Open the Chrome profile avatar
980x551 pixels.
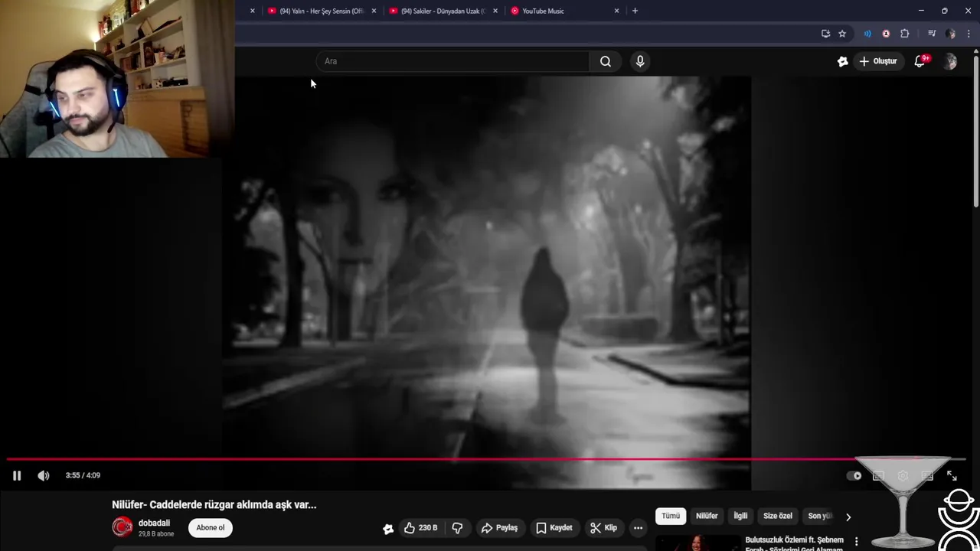click(951, 34)
